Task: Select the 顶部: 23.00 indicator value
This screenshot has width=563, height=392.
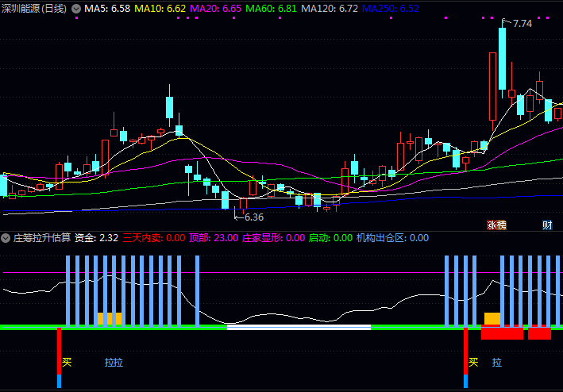Action: (x=213, y=237)
